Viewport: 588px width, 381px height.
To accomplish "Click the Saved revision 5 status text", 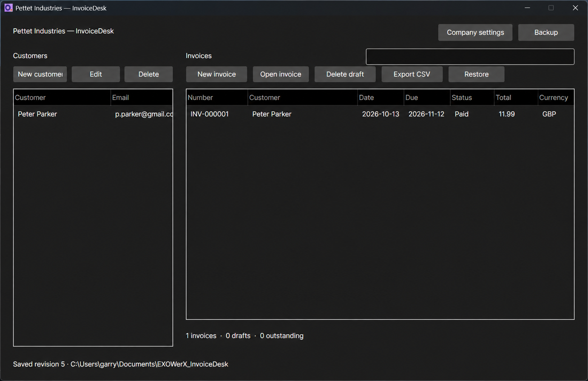I will click(x=39, y=364).
